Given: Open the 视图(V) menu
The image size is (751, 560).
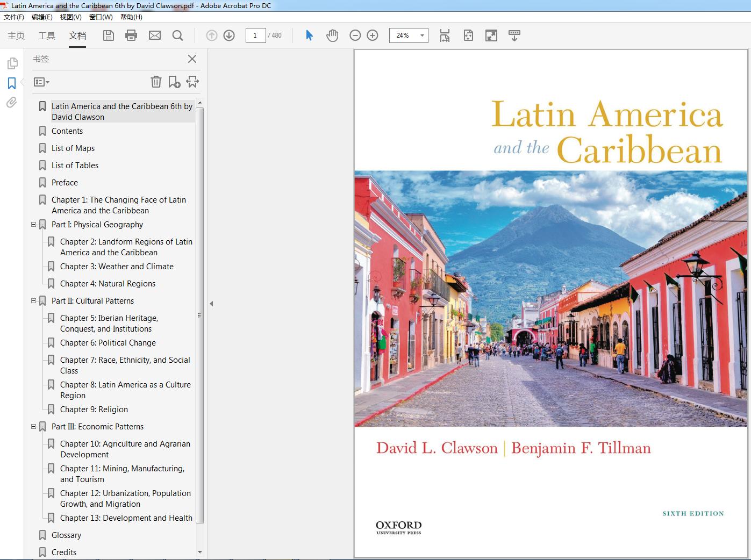Looking at the screenshot, I should [x=70, y=17].
